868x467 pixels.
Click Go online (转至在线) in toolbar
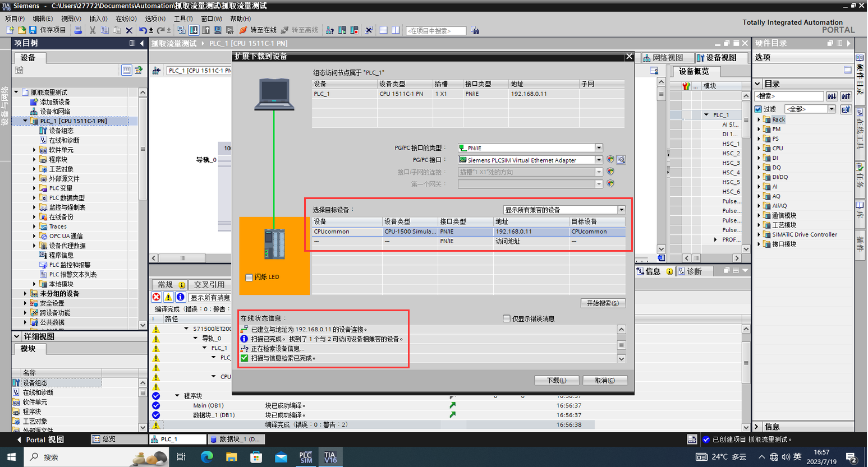click(259, 30)
